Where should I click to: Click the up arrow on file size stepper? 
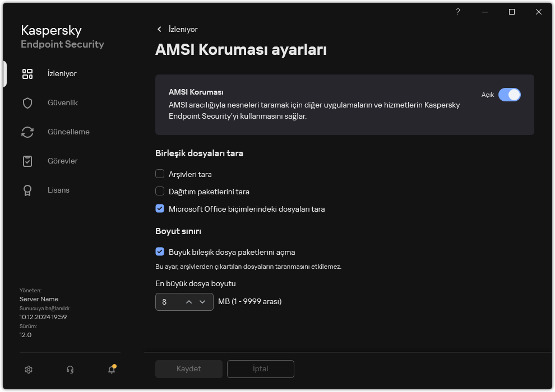[x=188, y=301]
